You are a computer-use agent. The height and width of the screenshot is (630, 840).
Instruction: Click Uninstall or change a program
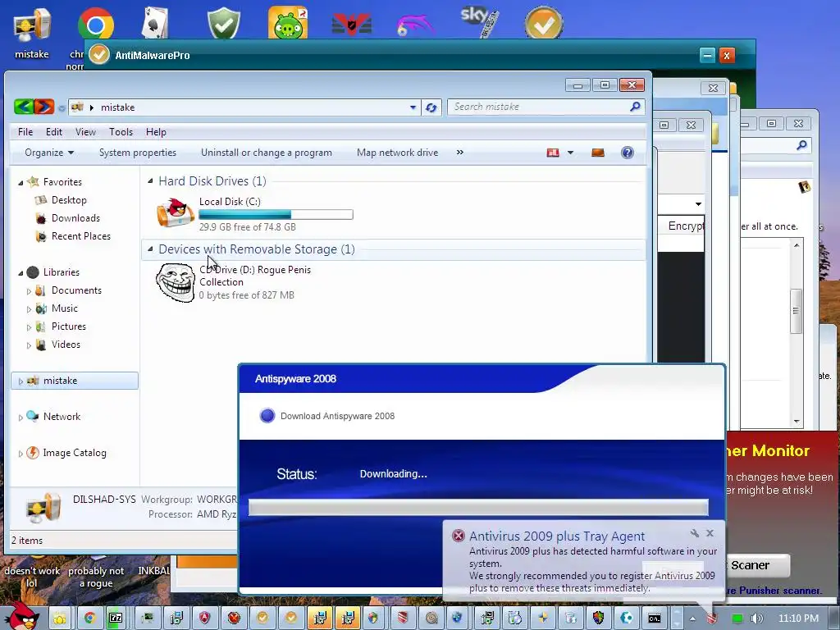pyautogui.click(x=267, y=153)
